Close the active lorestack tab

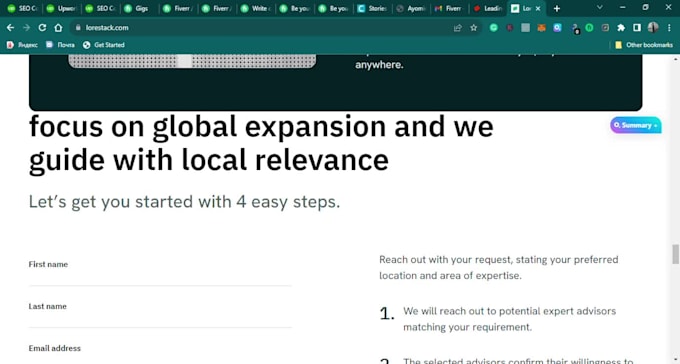click(538, 8)
